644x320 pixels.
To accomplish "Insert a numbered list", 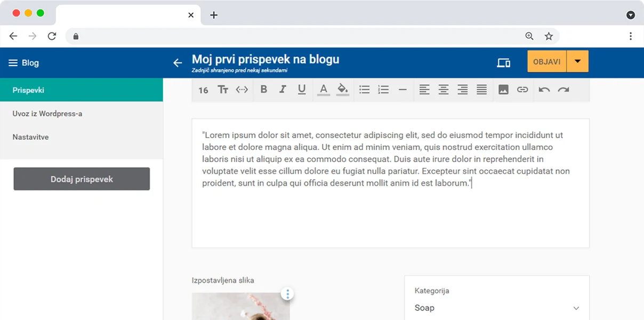I will click(x=383, y=90).
